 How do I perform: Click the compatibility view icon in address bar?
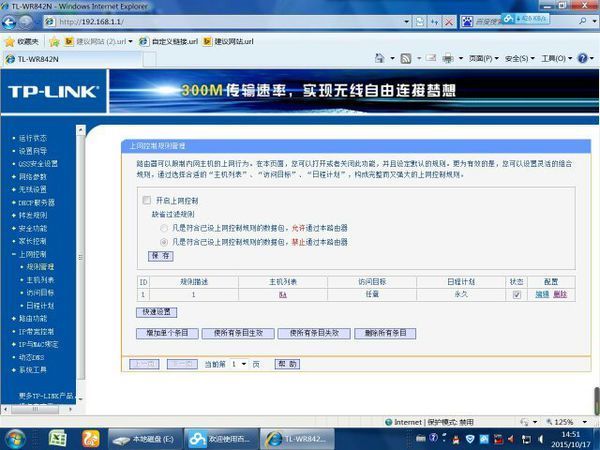click(420, 22)
